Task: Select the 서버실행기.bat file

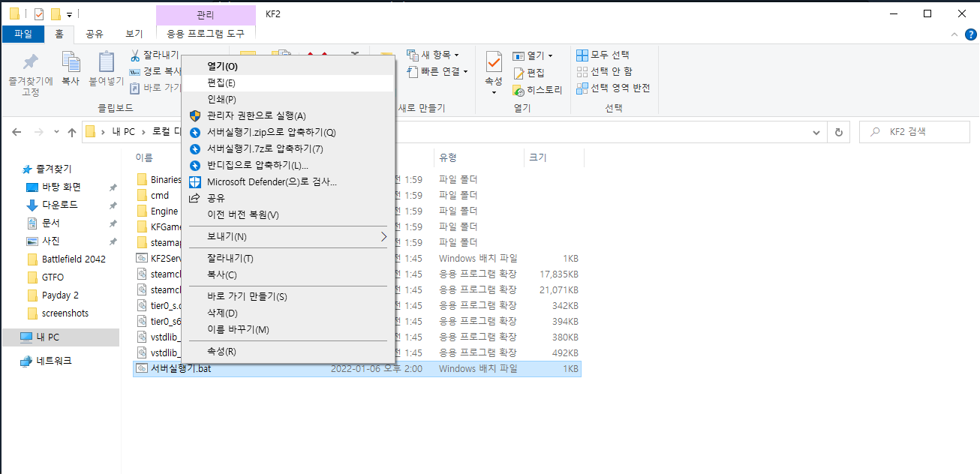Action: (356, 368)
